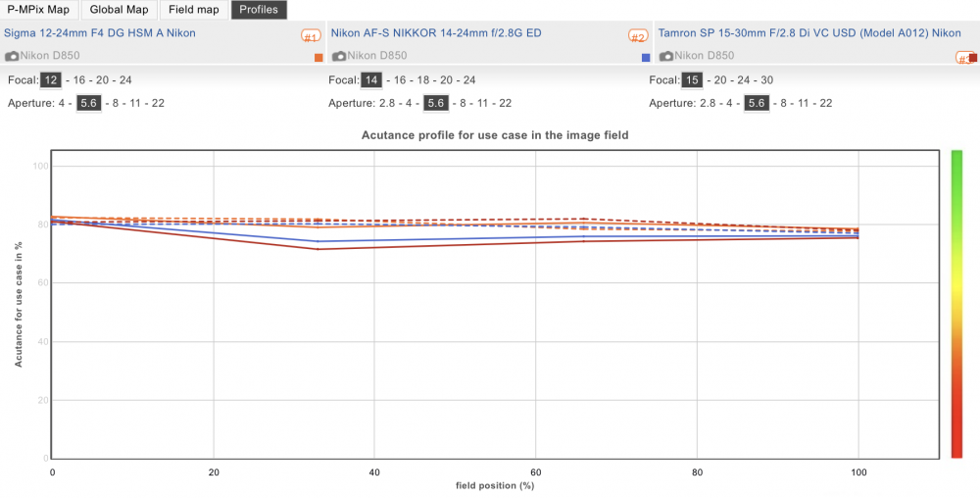Click the camera icon under Tamron lens
980x498 pixels.
(666, 56)
